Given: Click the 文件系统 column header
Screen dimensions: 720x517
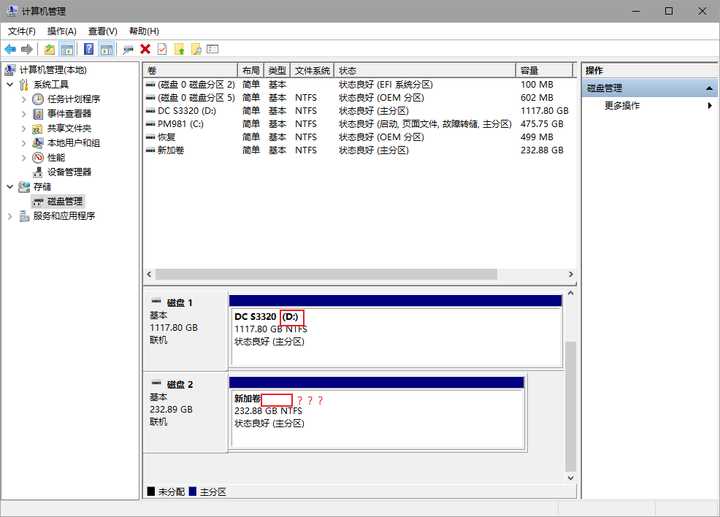Looking at the screenshot, I should click(x=312, y=70).
